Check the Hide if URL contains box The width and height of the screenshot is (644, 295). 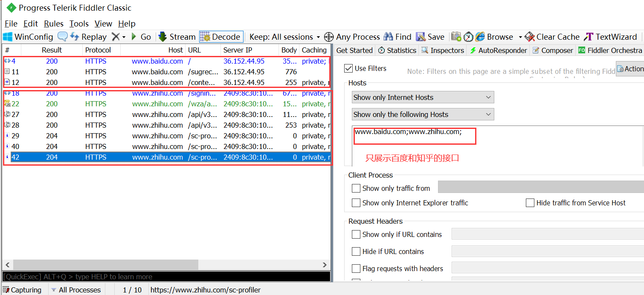[x=356, y=251]
